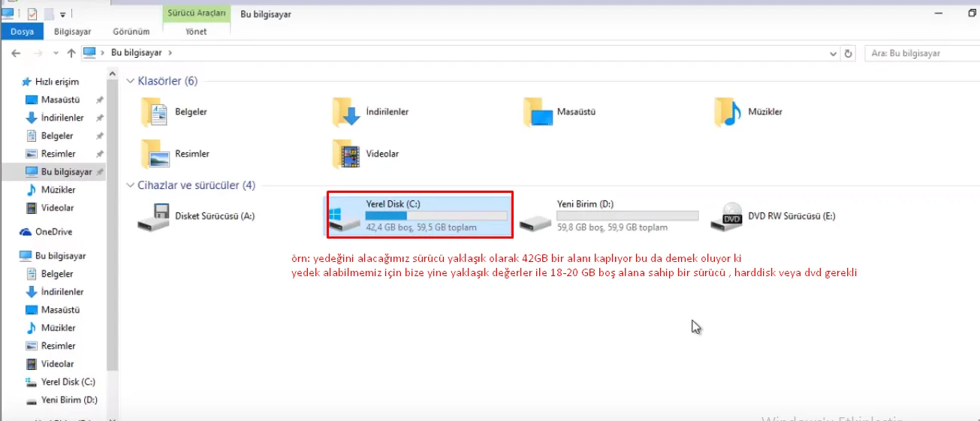Open the Dosya menu tab
Screen dimensions: 980x421
tap(23, 32)
